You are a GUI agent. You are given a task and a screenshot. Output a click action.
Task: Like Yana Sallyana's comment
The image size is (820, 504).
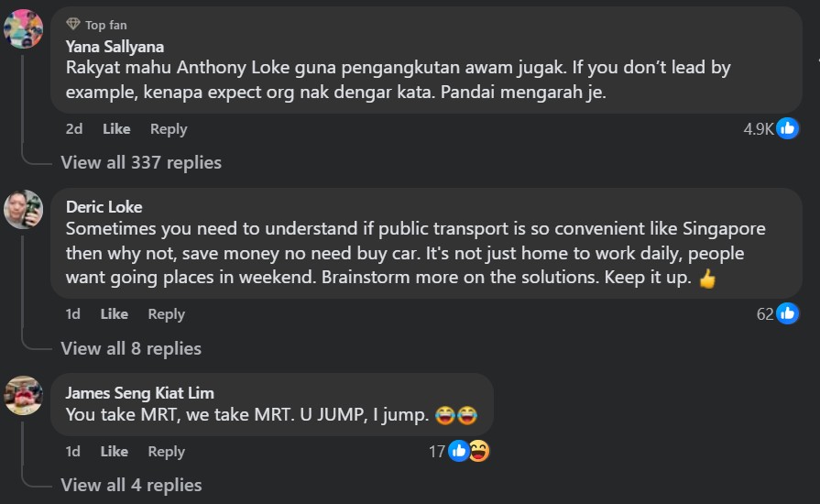pos(116,129)
